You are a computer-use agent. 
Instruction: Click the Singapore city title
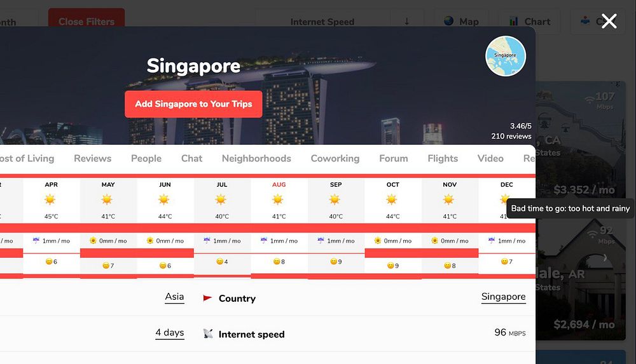click(193, 66)
